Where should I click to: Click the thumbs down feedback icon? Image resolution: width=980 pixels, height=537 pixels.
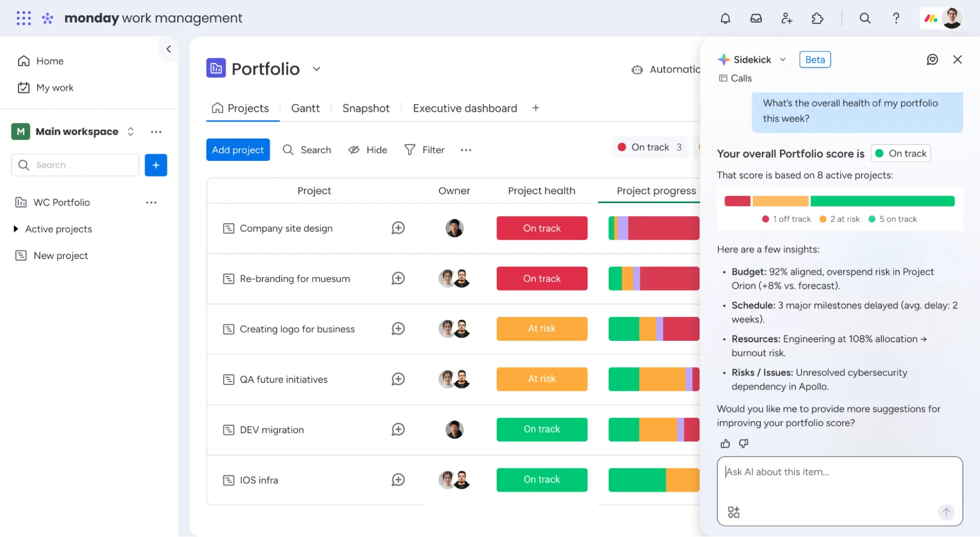click(744, 444)
